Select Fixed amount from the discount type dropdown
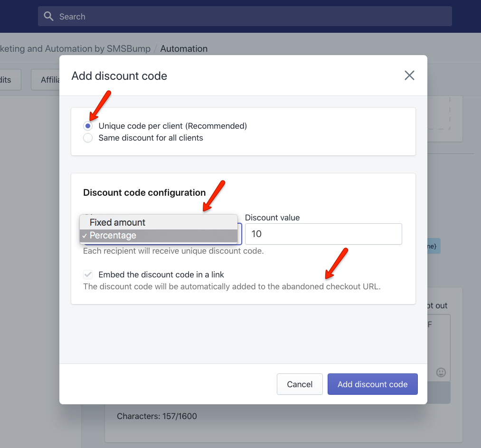Screen dimensions: 481x448 117,222
